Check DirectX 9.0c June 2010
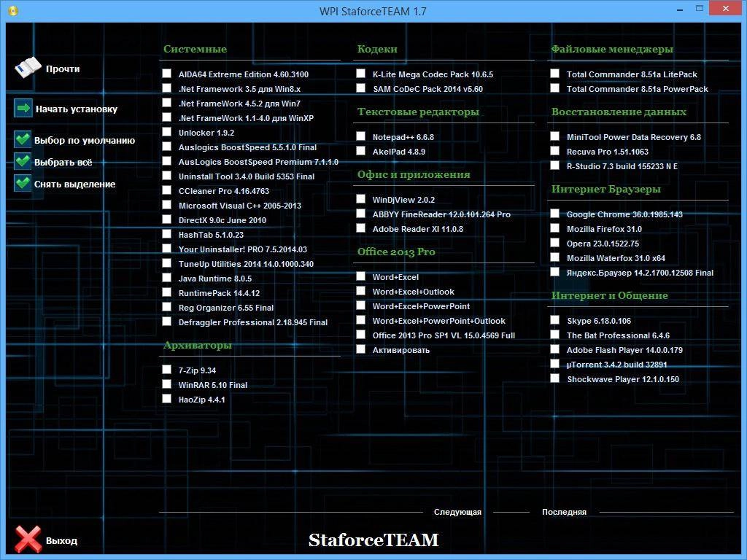The height and width of the screenshot is (560, 747). coord(167,219)
